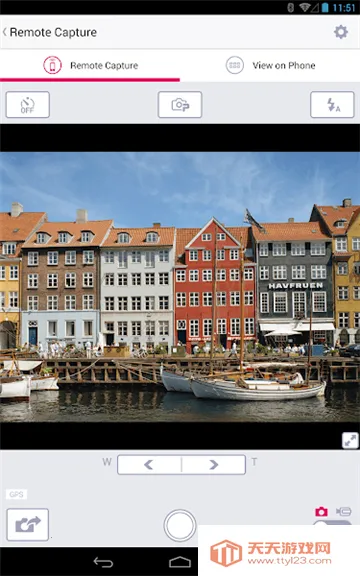Switch to the View on Phone tab
The image size is (360, 576).
coord(270,65)
